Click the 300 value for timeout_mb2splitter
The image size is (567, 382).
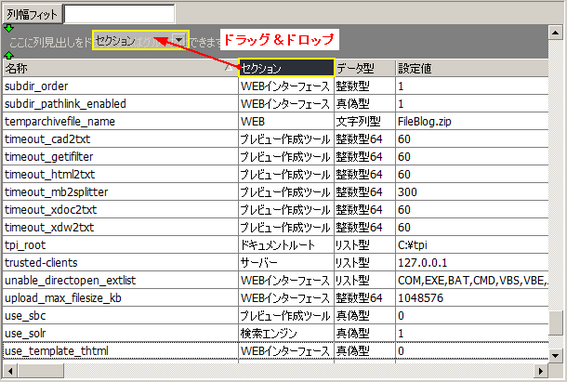point(472,192)
